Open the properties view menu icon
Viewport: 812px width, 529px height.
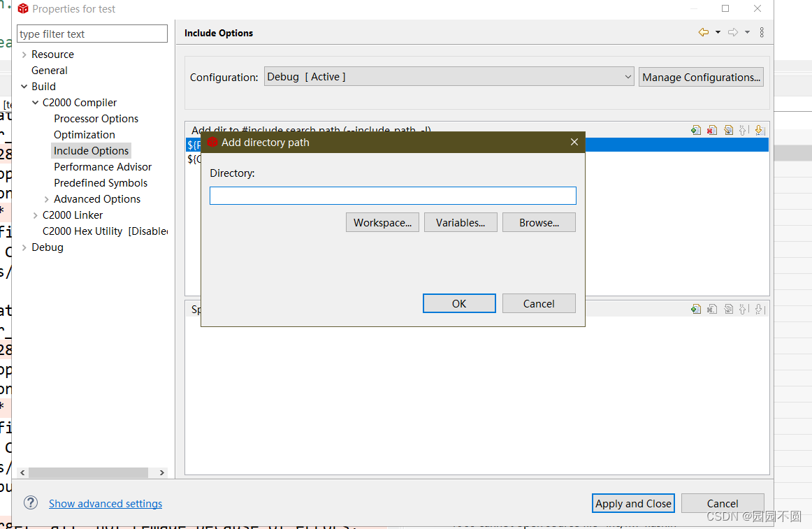[761, 32]
